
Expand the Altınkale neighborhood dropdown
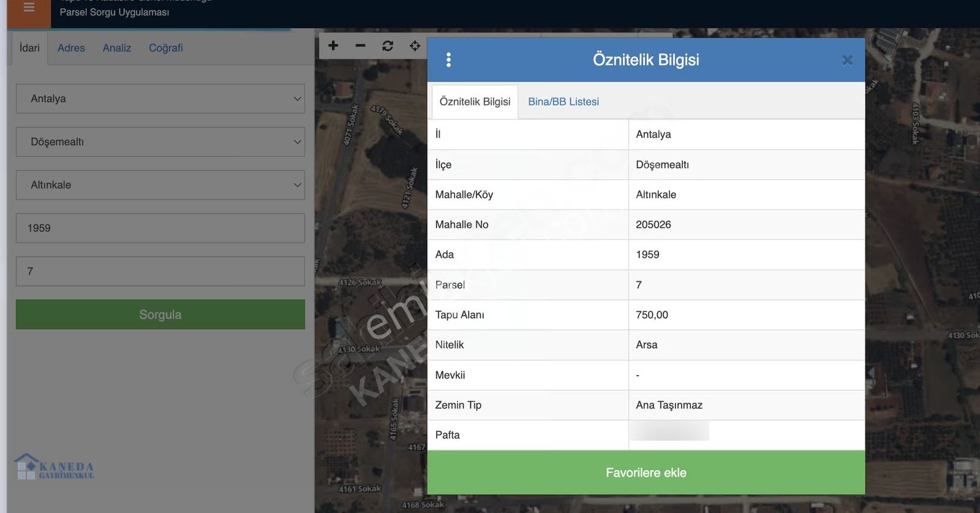(x=160, y=185)
